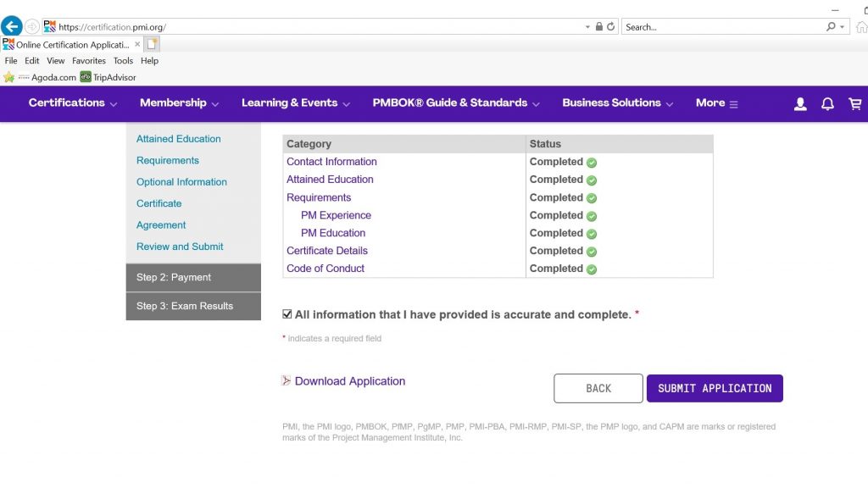
Task: Uncheck the information accuracy confirmation checkbox
Action: click(x=287, y=313)
